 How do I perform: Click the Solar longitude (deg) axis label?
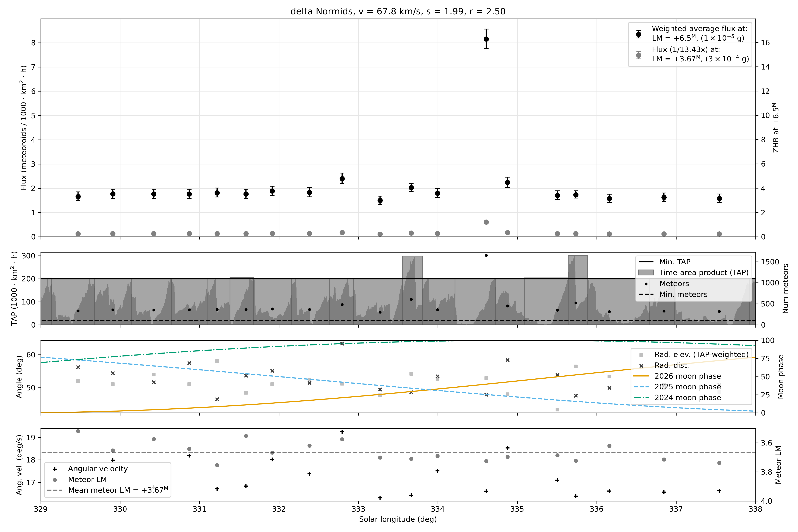point(398,519)
